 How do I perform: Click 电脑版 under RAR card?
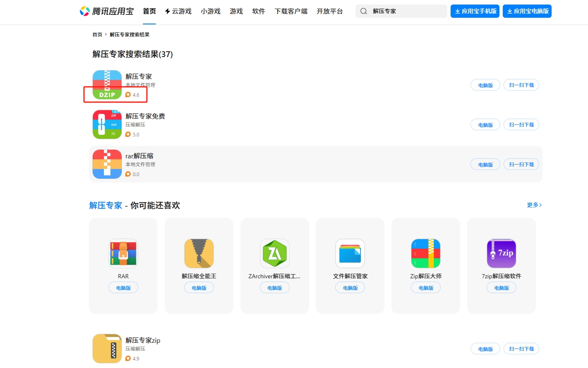(x=123, y=288)
